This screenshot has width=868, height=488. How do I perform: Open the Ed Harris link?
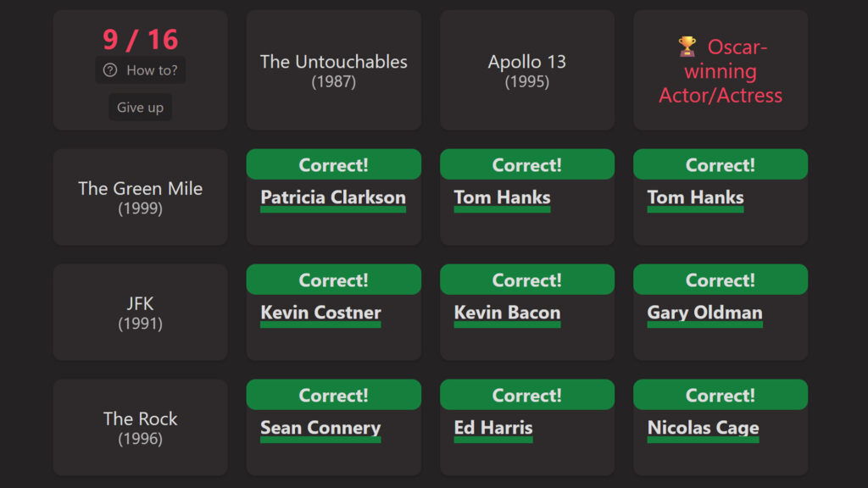click(x=493, y=428)
